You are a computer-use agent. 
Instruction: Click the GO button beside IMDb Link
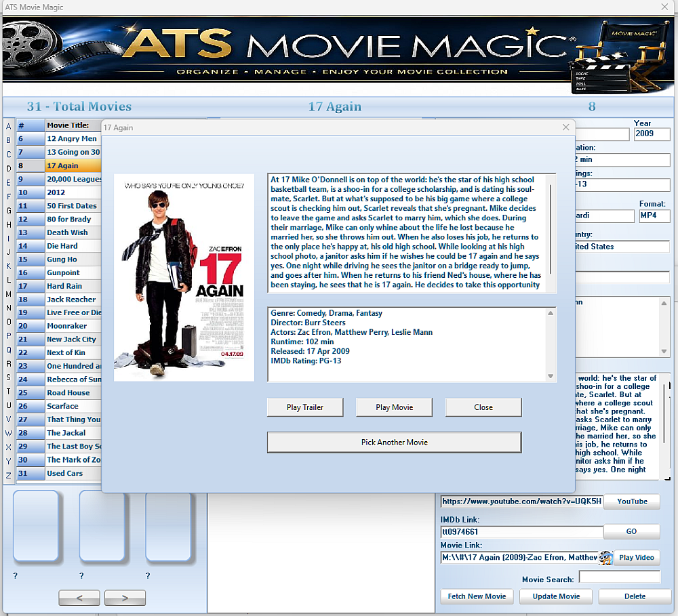pos(632,531)
